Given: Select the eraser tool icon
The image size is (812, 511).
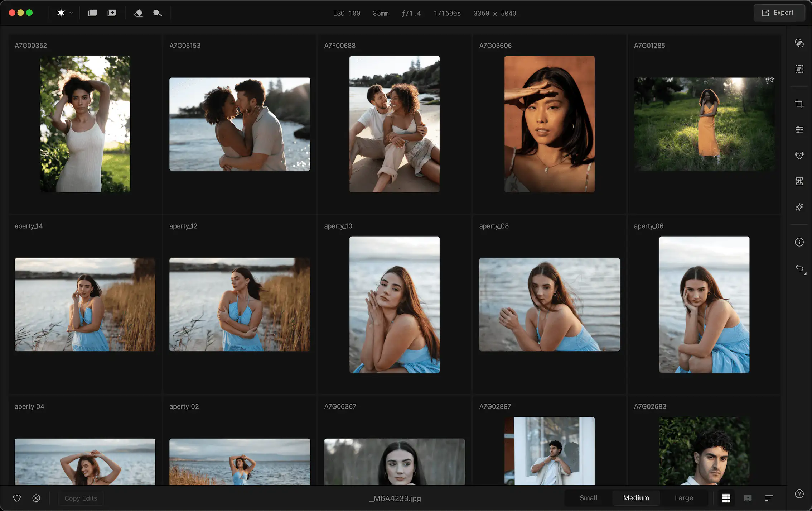Looking at the screenshot, I should point(139,13).
